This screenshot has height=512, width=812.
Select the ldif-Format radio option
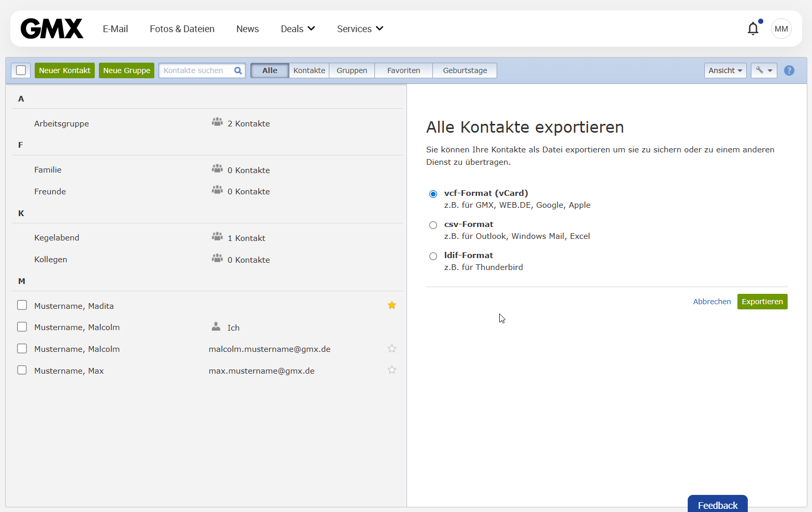point(433,256)
